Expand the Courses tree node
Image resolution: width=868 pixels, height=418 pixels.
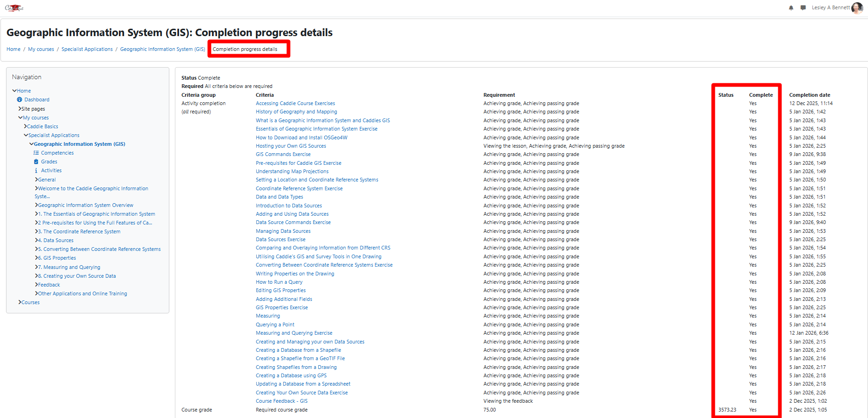pyautogui.click(x=20, y=302)
